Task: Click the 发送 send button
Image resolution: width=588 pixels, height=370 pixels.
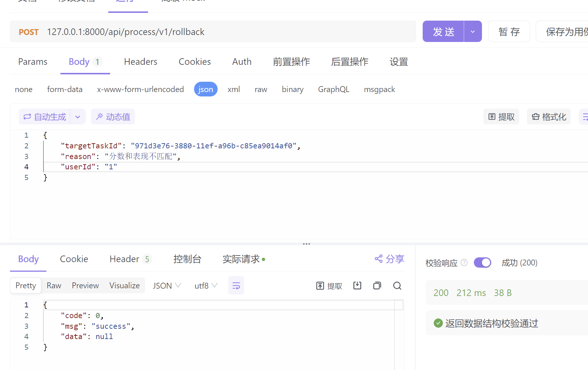Action: (443, 32)
